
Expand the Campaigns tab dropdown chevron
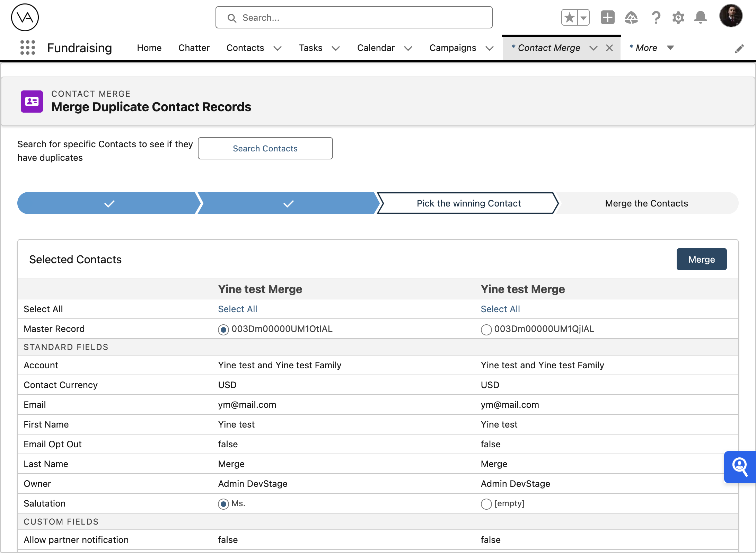pyautogui.click(x=490, y=48)
